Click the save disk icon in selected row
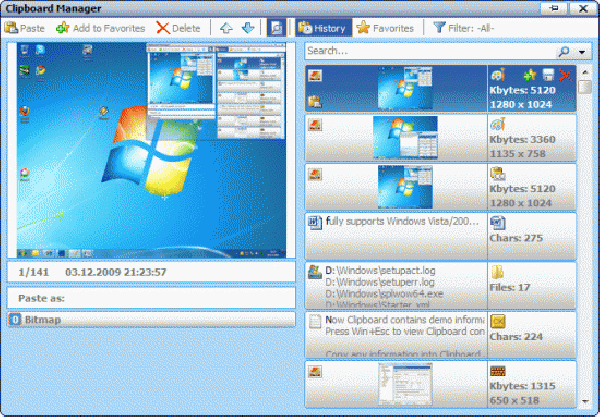 point(548,75)
